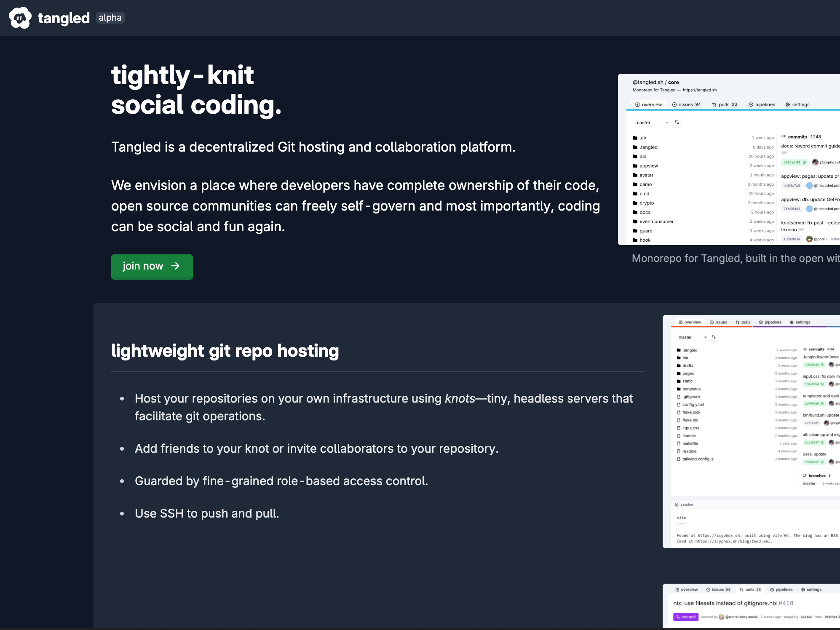Select the 'pulls 23' tab in core repo screenshot
840x630 pixels.
pyautogui.click(x=725, y=104)
